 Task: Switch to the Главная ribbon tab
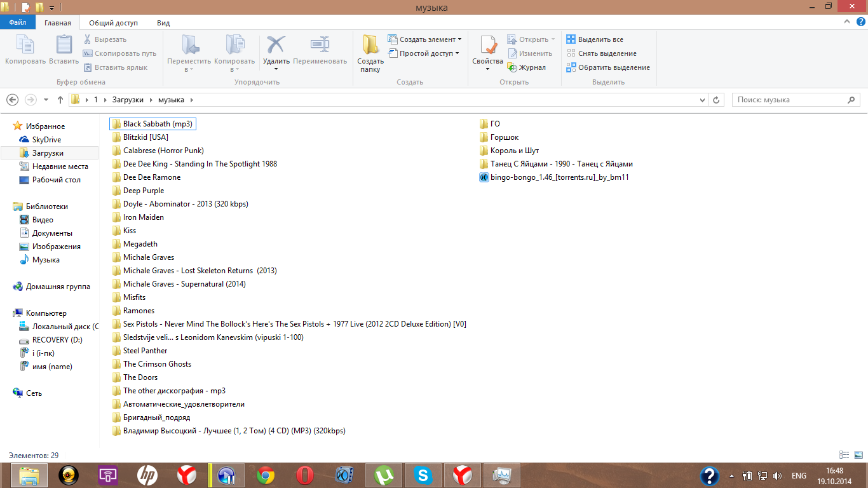click(58, 23)
